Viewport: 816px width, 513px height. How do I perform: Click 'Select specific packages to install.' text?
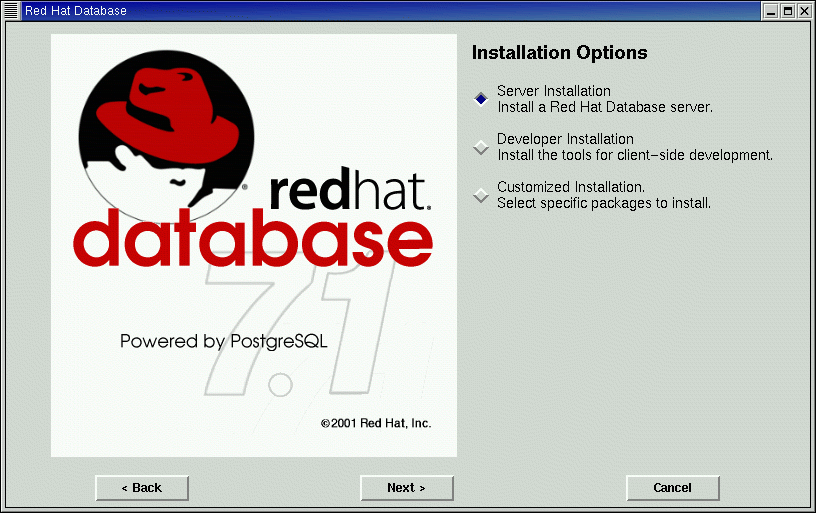(x=604, y=203)
